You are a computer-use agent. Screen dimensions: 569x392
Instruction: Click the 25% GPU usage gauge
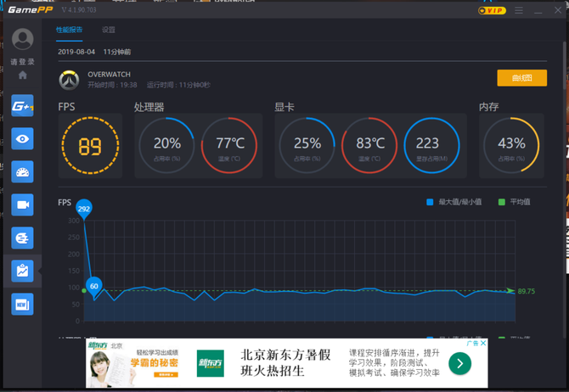[x=307, y=145]
